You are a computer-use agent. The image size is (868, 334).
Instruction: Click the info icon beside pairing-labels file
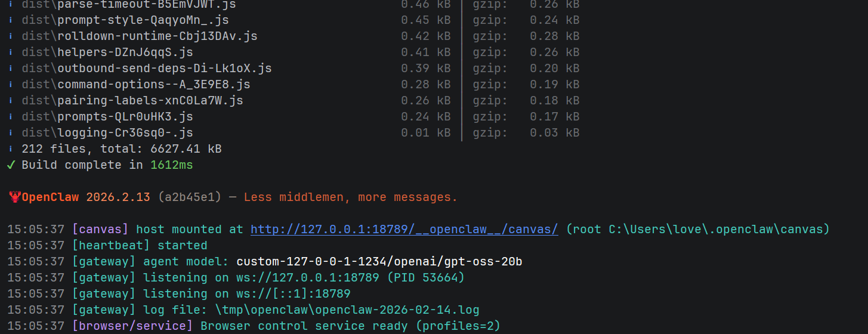point(11,100)
